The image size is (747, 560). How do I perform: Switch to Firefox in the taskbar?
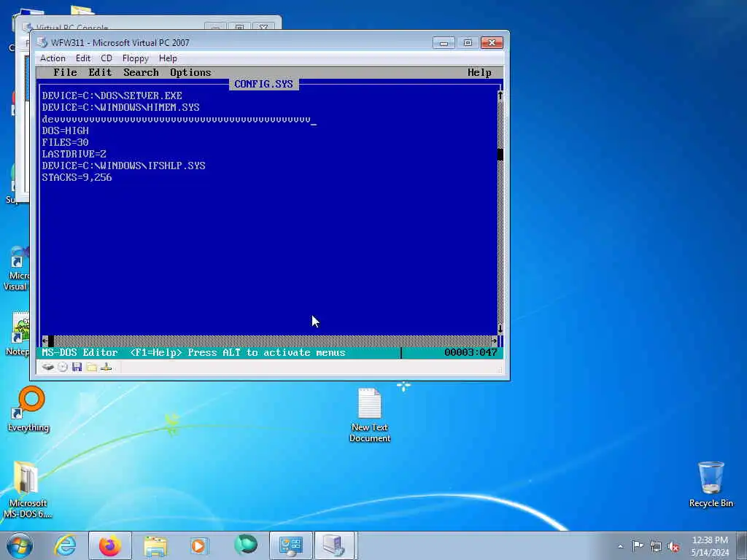point(110,545)
